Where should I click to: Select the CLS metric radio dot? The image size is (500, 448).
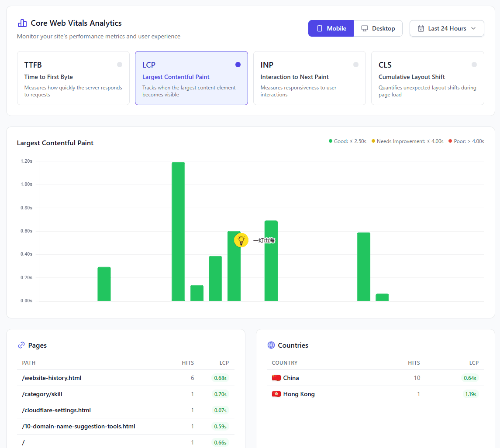[474, 65]
